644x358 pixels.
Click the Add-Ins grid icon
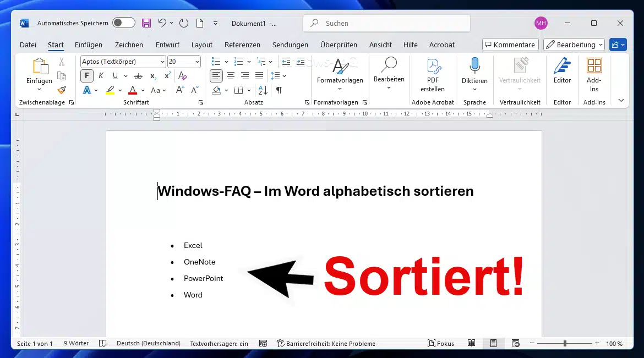(594, 67)
